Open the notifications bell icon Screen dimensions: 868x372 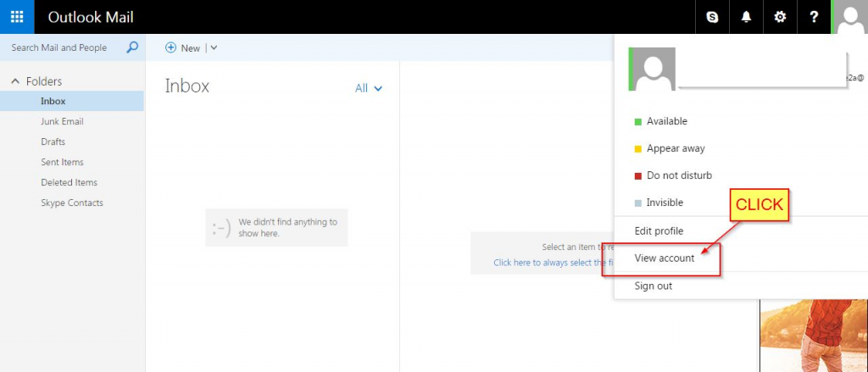pos(746,17)
